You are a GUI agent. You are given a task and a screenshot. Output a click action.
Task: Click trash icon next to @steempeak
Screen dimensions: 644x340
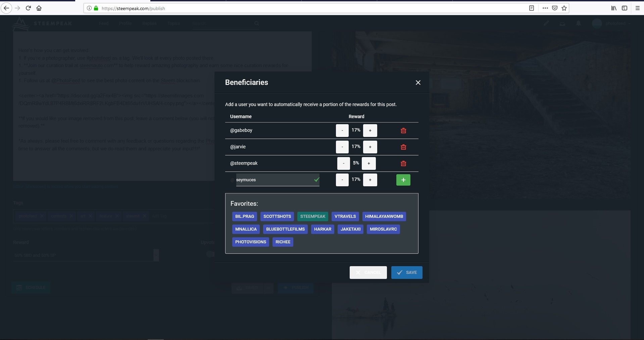click(x=403, y=163)
